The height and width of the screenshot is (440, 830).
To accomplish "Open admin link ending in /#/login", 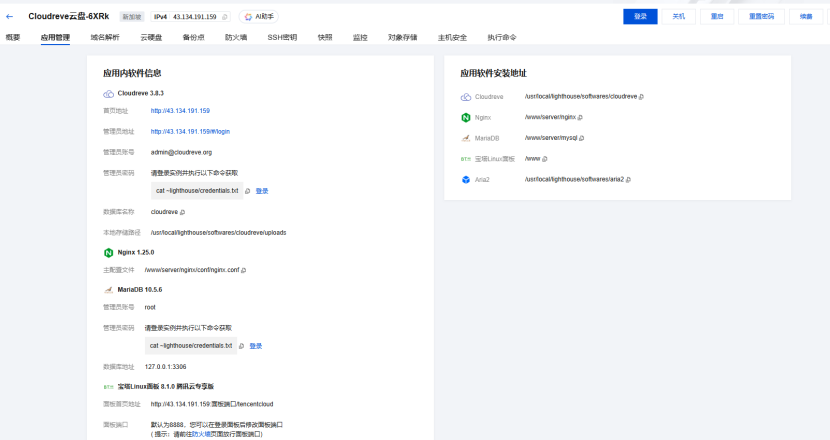I will [x=190, y=131].
